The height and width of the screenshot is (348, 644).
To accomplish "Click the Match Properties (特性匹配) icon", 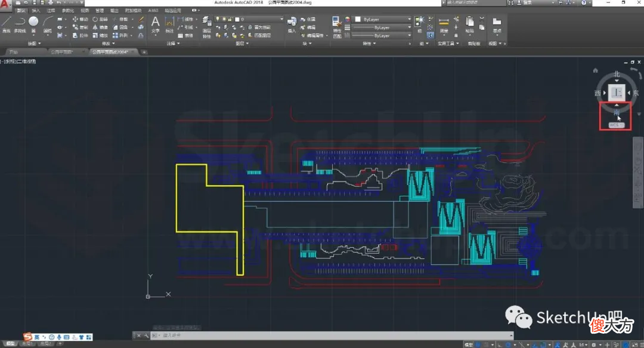I will tap(337, 27).
